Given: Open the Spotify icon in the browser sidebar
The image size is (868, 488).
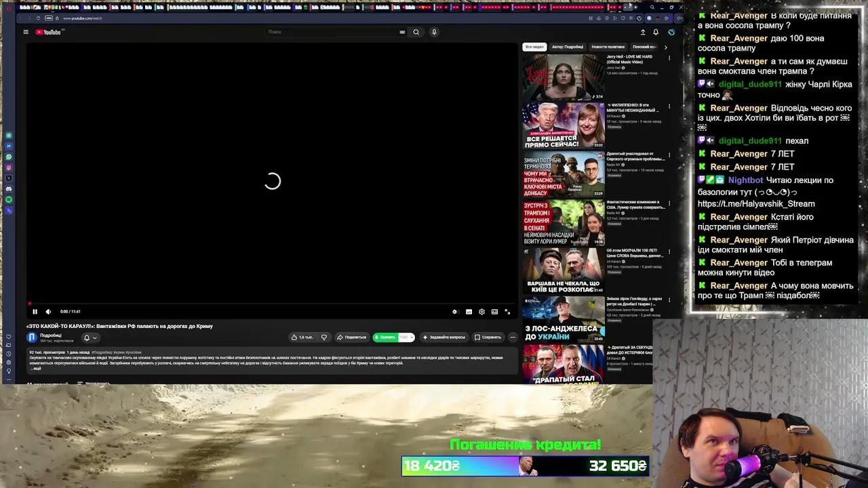Looking at the screenshot, I should tap(9, 199).
